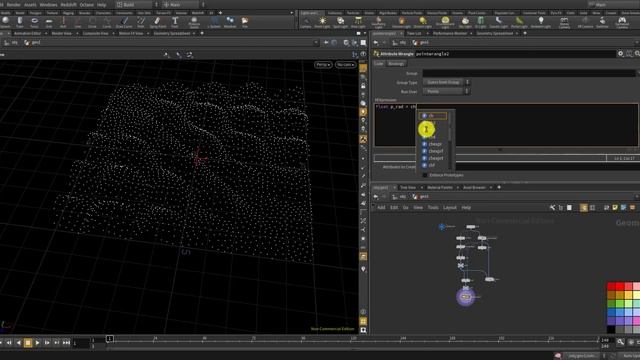640x360 pixels.
Task: Switch to the Geometry Spreadsheet tab in viewport pane
Action: (171, 33)
